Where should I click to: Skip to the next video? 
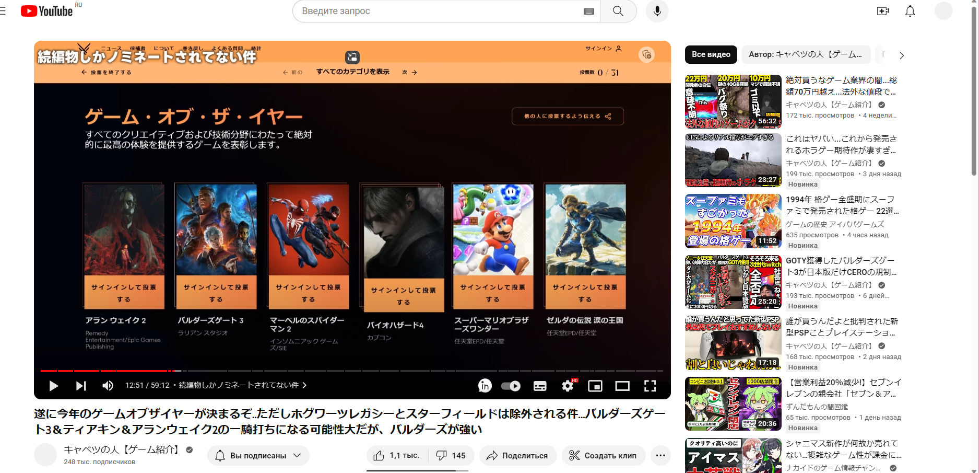pyautogui.click(x=81, y=386)
